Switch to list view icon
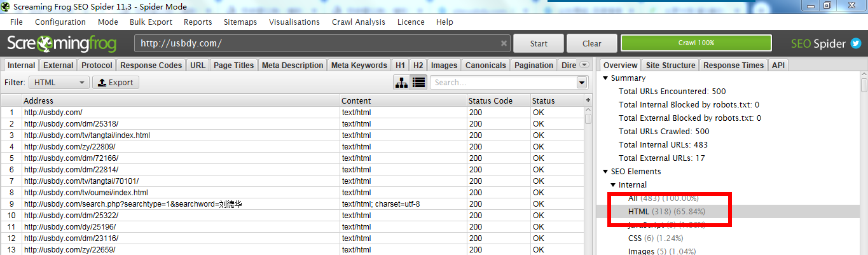 418,83
